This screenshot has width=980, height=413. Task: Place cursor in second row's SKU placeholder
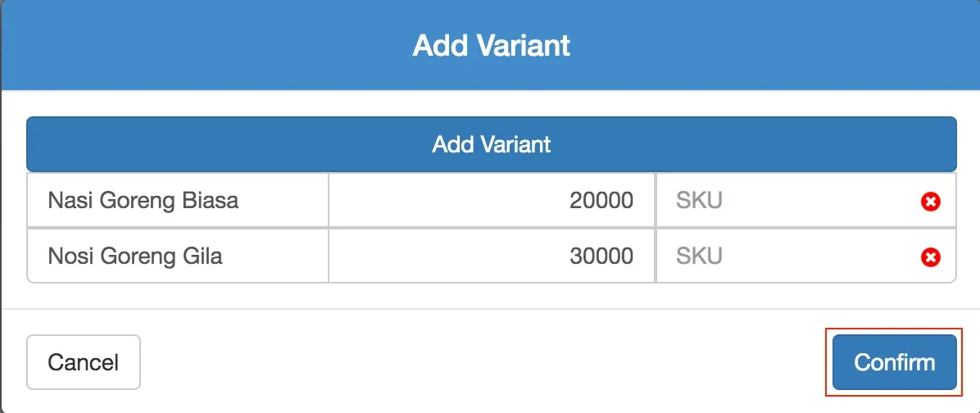coord(699,256)
